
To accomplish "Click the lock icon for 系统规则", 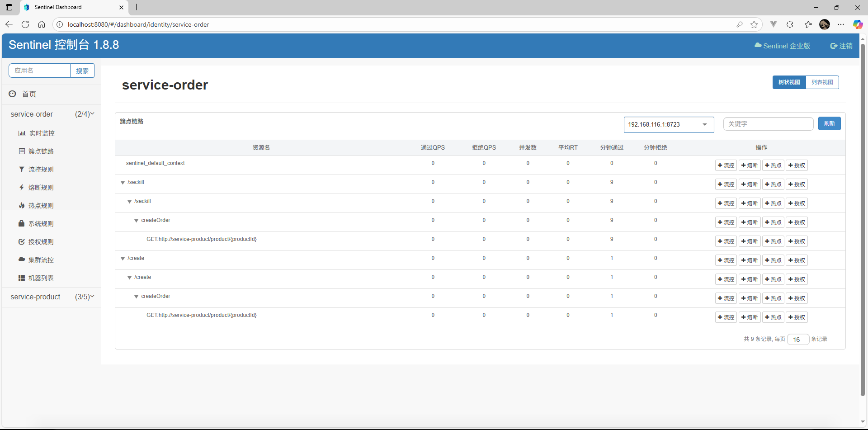I will coord(21,223).
